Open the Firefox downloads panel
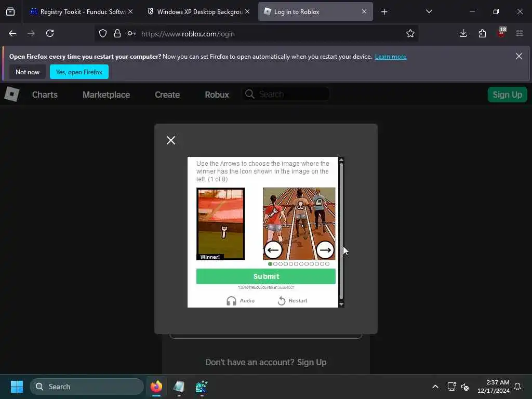This screenshot has width=532, height=399. click(x=463, y=33)
